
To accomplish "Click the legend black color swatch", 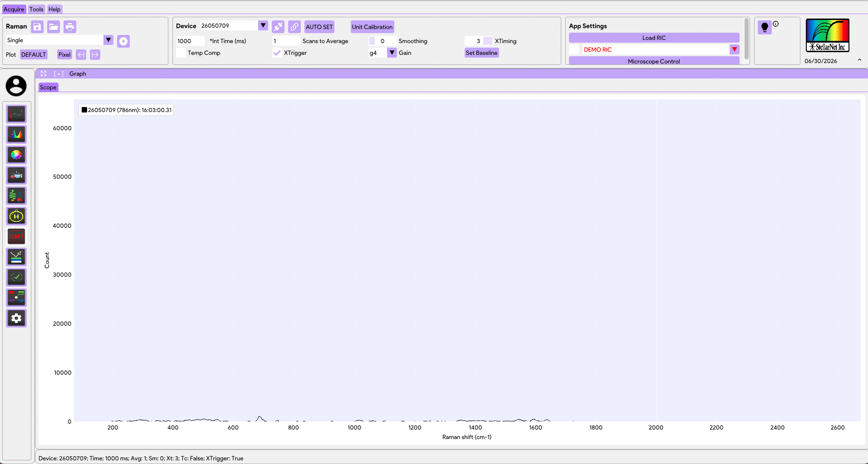I will 84,110.
